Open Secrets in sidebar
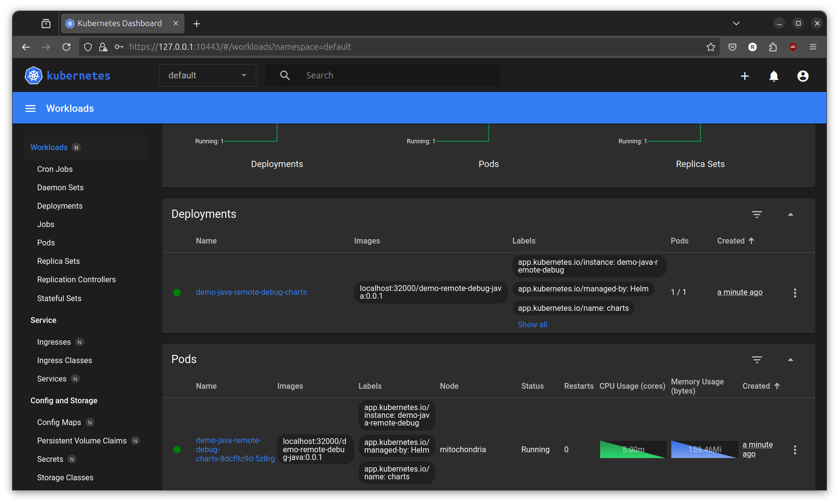 [50, 459]
